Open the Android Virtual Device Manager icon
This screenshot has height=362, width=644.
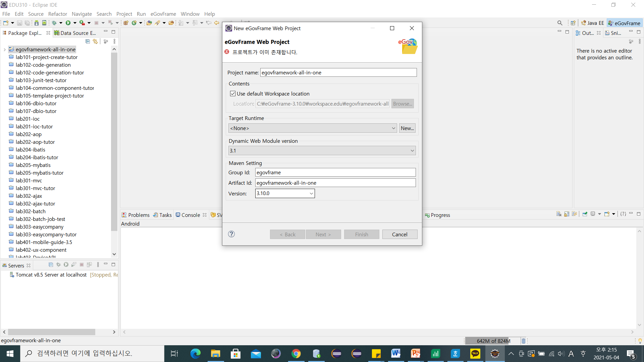[44, 23]
